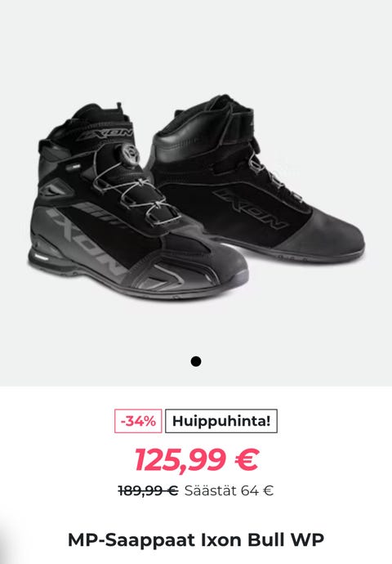
Task: Click the -34% discount badge
Action: [138, 421]
